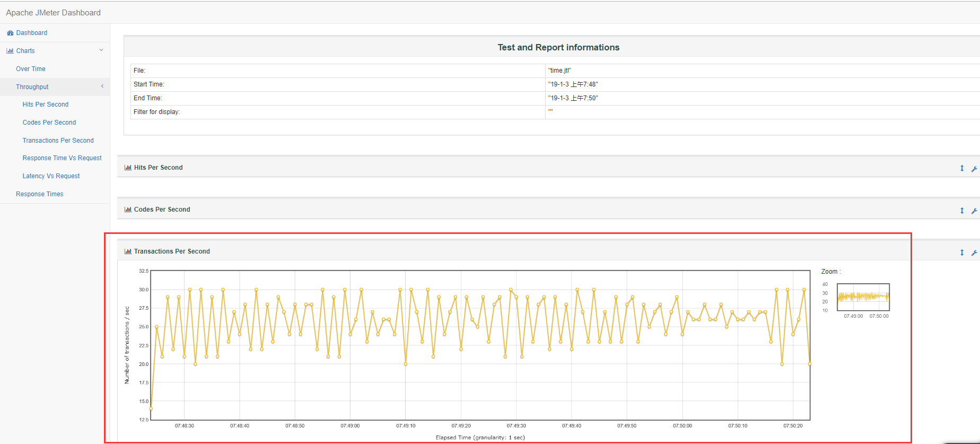Viewport: 980px width, 444px height.
Task: Expand the Response Times menu
Action: pyautogui.click(x=40, y=194)
